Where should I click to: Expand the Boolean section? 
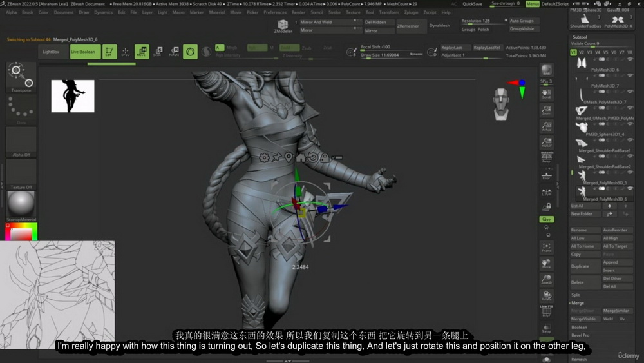point(579,328)
